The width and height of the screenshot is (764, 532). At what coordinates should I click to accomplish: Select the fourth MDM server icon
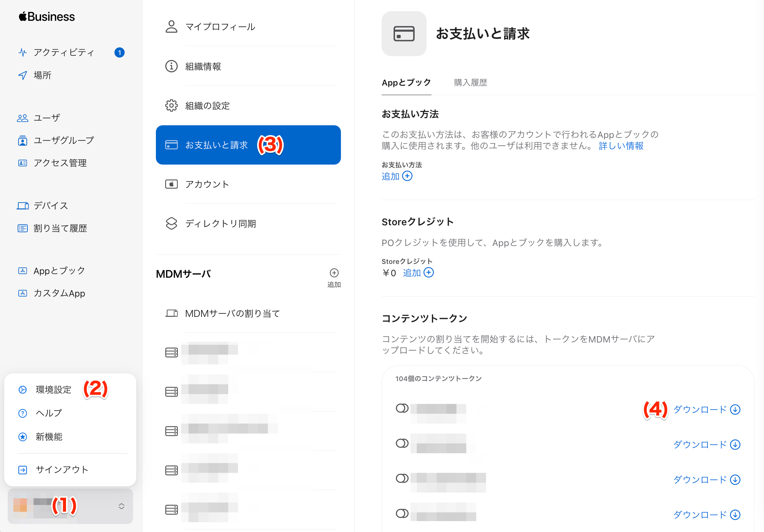point(171,471)
